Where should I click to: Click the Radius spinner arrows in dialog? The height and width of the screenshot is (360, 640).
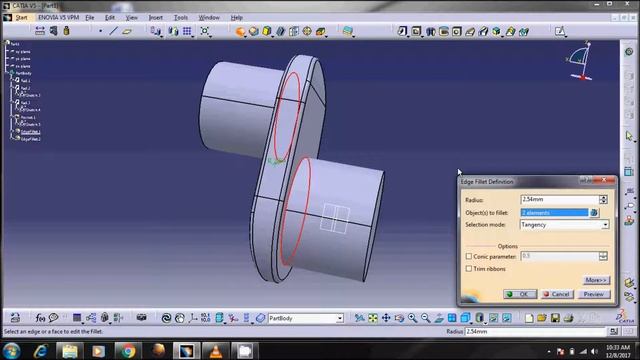tap(603, 199)
